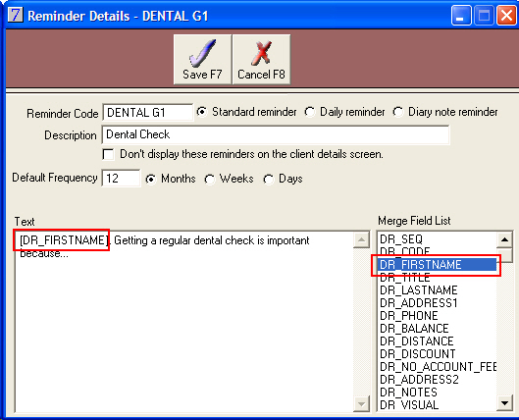Select the Daily reminder option
Viewport: 519px width, 420px height.
310,112
